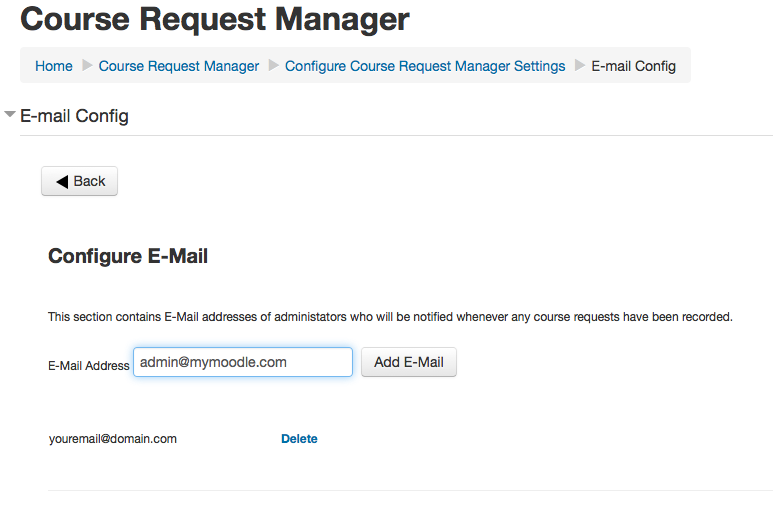Image resolution: width=773 pixels, height=509 pixels.
Task: Click the arrow after Course Request Manager breadcrumb
Action: pyautogui.click(x=272, y=66)
